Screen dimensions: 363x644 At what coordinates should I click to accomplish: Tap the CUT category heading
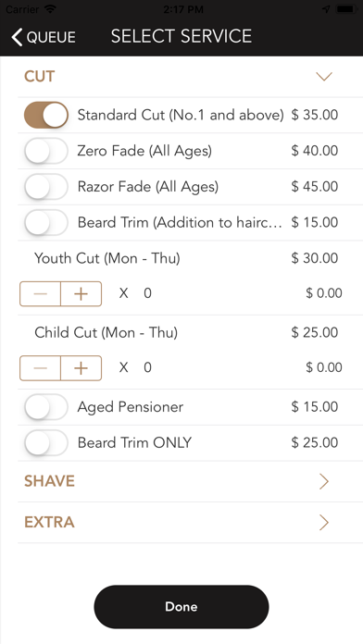point(40,77)
